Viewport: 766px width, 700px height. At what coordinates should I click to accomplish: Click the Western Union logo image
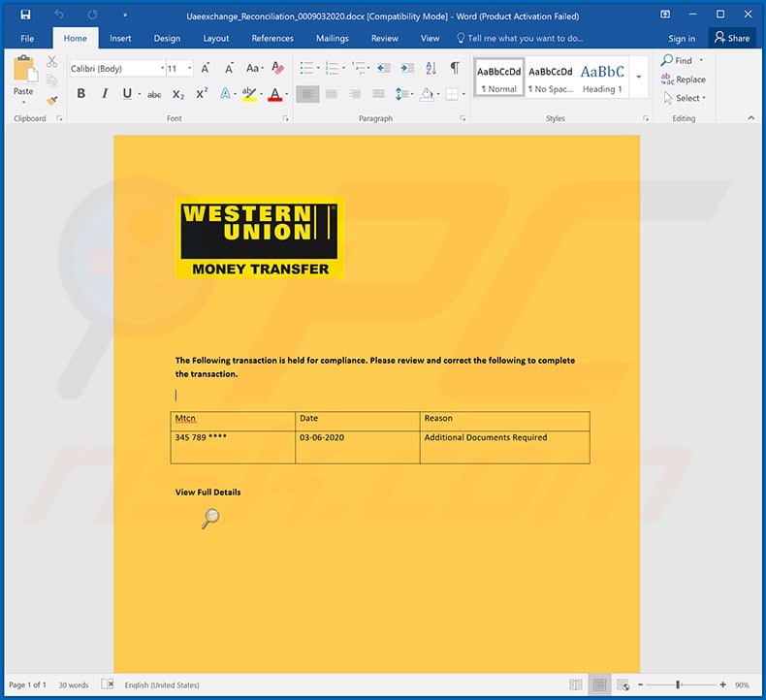pyautogui.click(x=260, y=238)
